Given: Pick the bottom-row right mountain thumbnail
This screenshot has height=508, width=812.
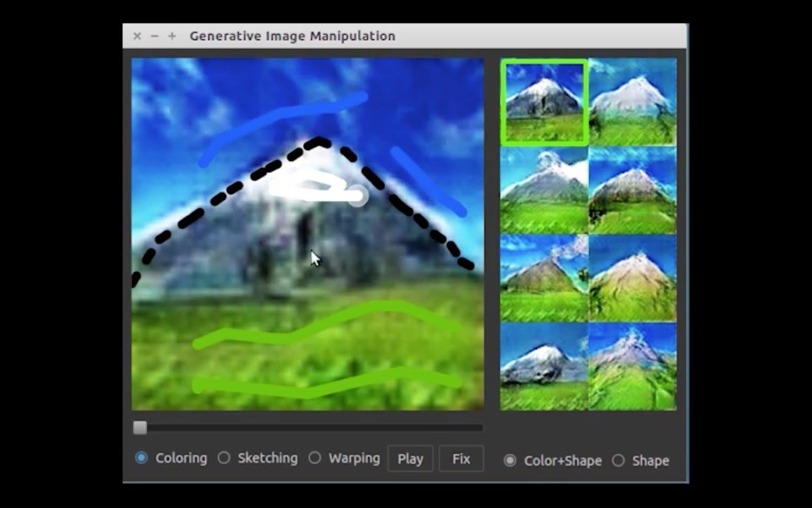Looking at the screenshot, I should (632, 367).
